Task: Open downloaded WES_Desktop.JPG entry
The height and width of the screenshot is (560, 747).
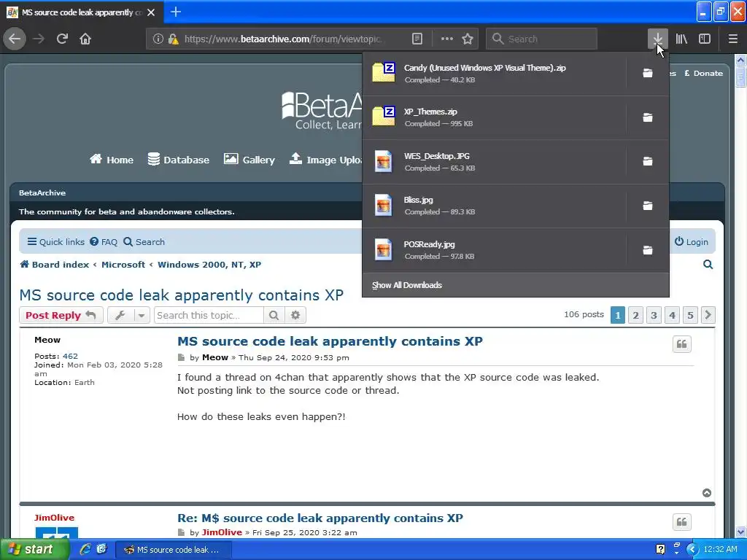Action: point(494,161)
